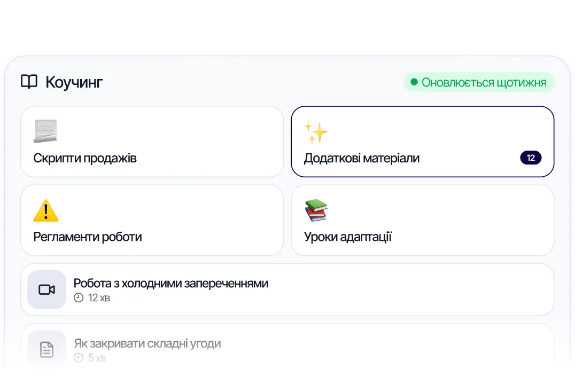The height and width of the screenshot is (392, 575).
Task: Click the scroll icon above Скрипти продажів
Action: coord(45,130)
